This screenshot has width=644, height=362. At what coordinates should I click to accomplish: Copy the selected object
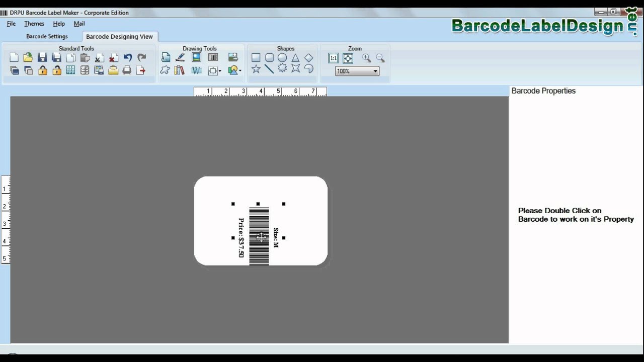pos(71,58)
